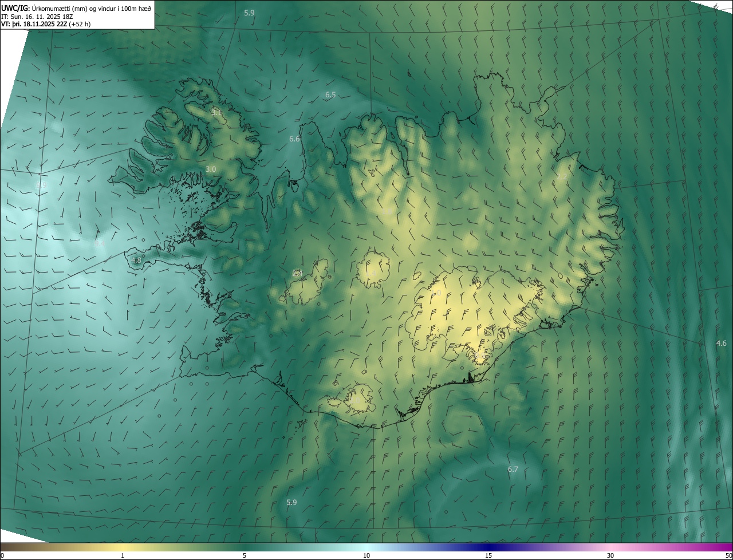Click the colorbar tick label '15'
This screenshot has width=733, height=560.
pyautogui.click(x=488, y=555)
